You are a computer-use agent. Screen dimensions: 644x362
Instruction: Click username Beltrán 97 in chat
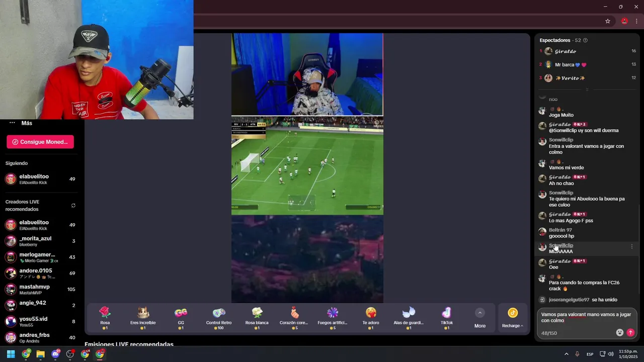pos(560,230)
